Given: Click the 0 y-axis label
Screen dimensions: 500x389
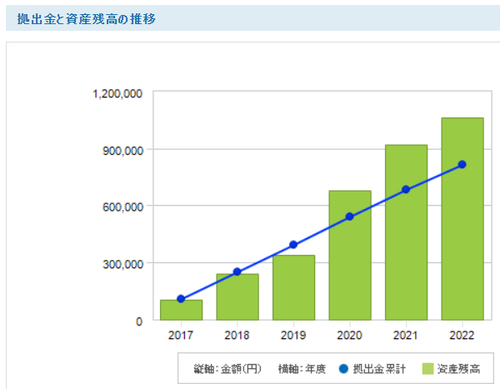Looking at the screenshot, I should coord(139,322).
